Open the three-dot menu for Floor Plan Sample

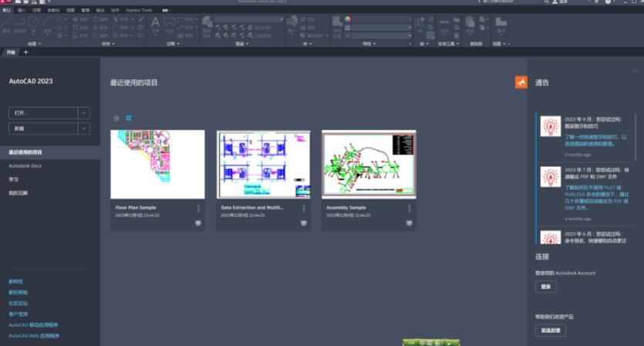pyautogui.click(x=198, y=209)
